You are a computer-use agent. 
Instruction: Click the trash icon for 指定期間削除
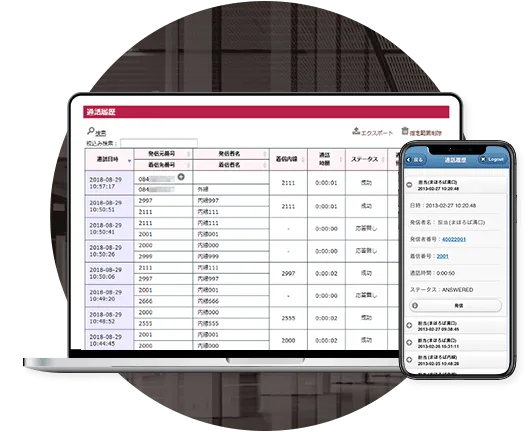405,130
